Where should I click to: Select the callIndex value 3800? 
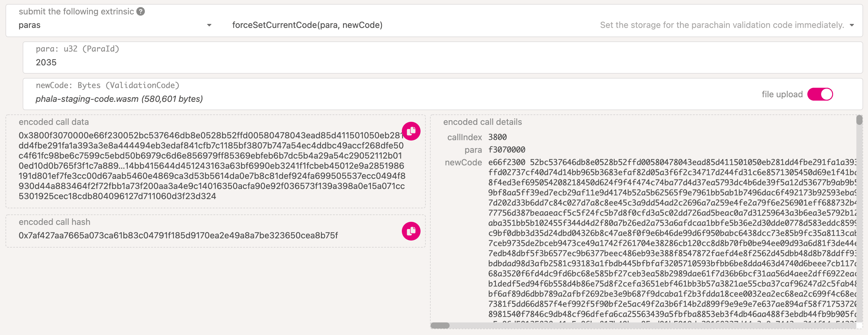coord(497,137)
